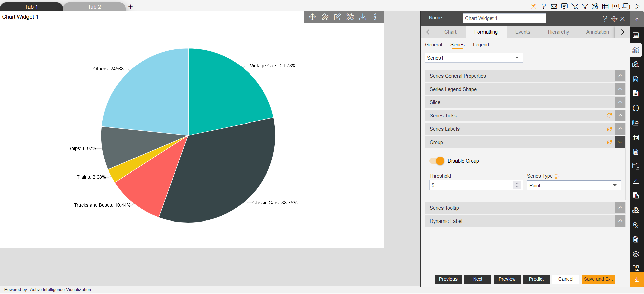Toggle the Disable Group switch
This screenshot has width=644, height=294.
tap(437, 161)
